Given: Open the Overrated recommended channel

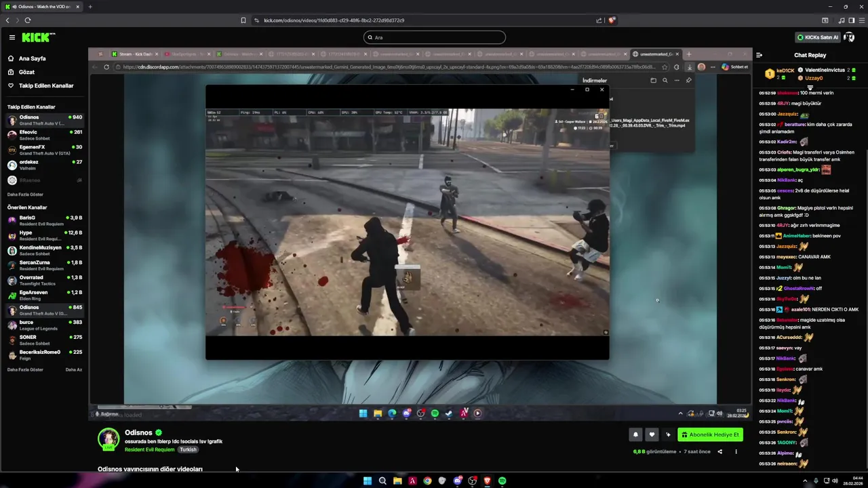Looking at the screenshot, I should click(x=45, y=280).
